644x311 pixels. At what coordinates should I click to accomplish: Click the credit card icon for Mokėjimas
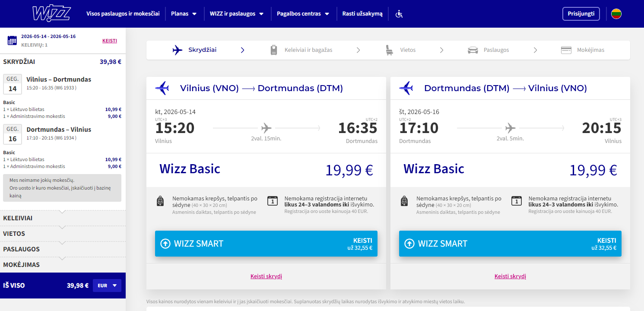coord(566,50)
